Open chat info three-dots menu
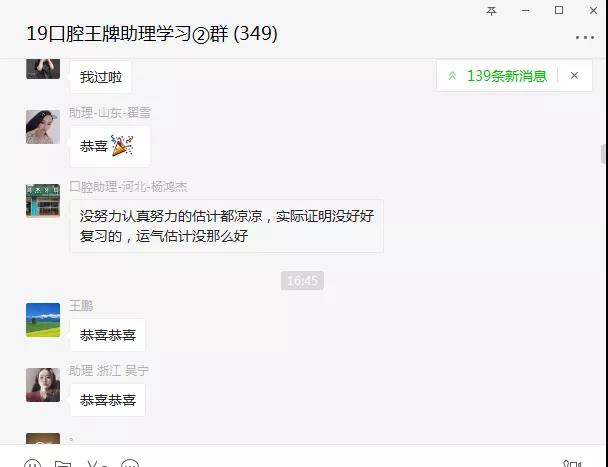The height and width of the screenshot is (467, 608). click(585, 38)
